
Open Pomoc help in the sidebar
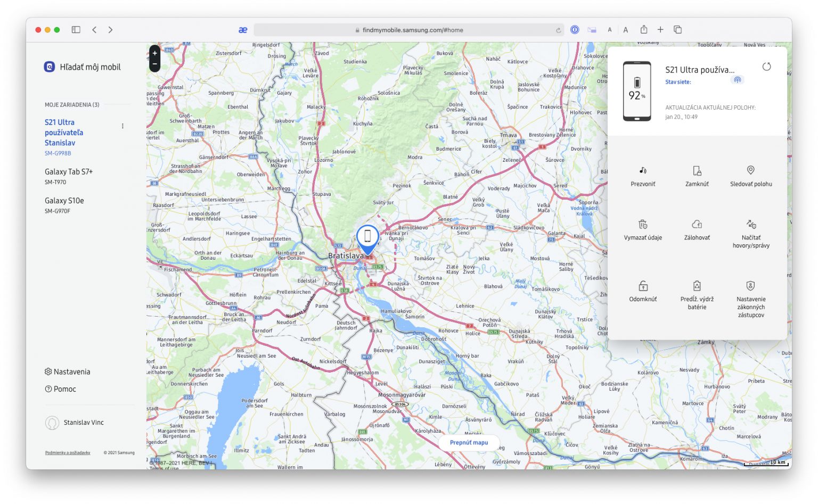pyautogui.click(x=60, y=389)
